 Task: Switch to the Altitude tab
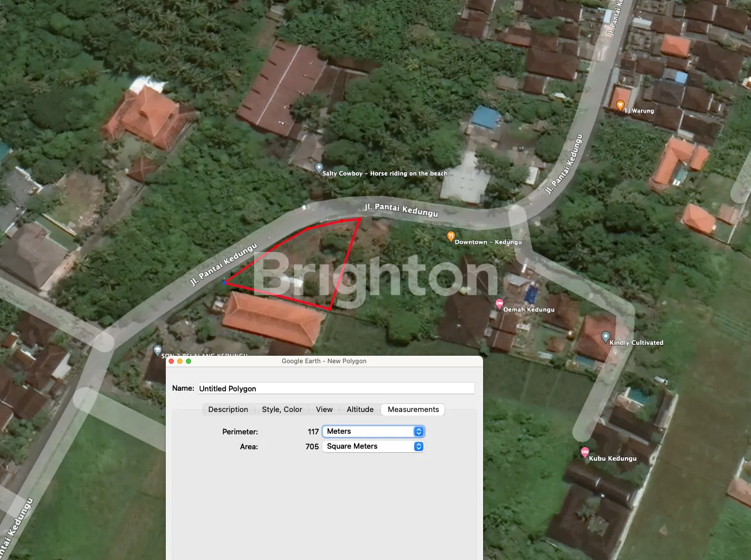pos(360,410)
